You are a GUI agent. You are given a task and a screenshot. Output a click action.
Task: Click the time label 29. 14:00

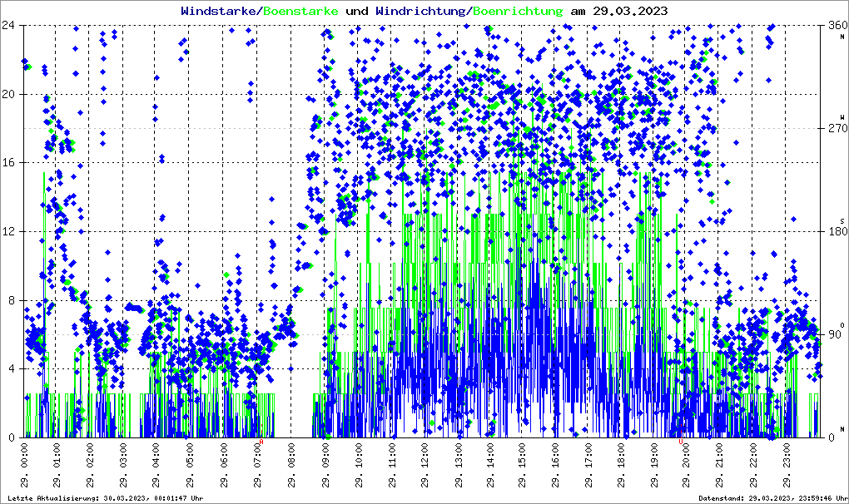click(x=490, y=465)
